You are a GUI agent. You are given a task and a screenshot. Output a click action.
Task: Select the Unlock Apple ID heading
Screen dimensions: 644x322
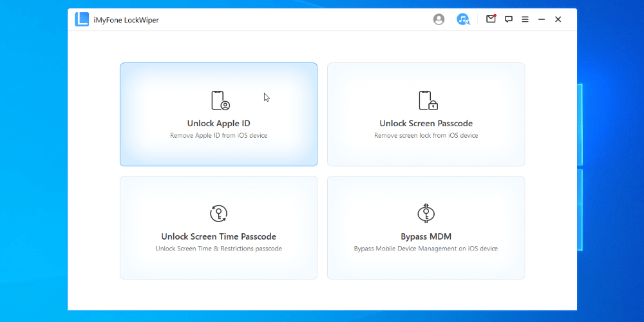pyautogui.click(x=218, y=123)
